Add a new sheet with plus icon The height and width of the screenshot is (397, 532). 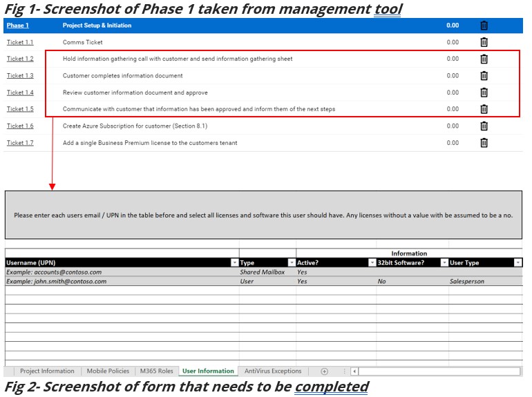click(x=324, y=371)
